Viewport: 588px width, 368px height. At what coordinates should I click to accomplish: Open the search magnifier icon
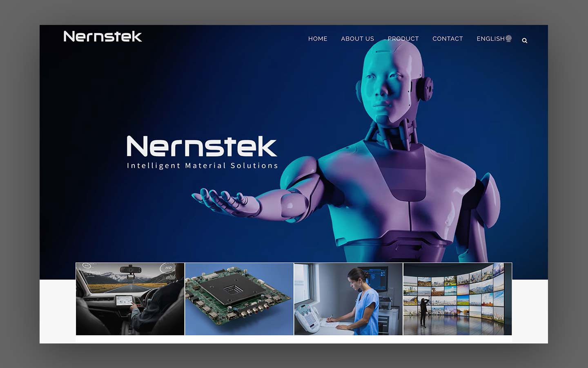(x=525, y=40)
